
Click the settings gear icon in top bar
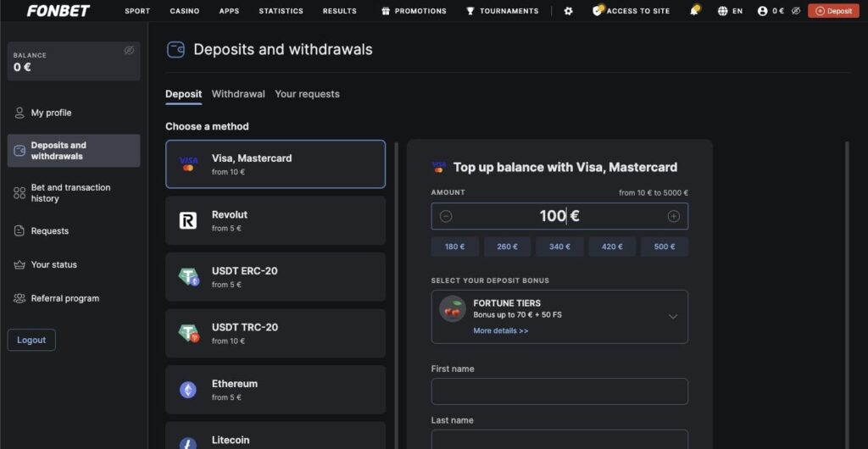[568, 11]
